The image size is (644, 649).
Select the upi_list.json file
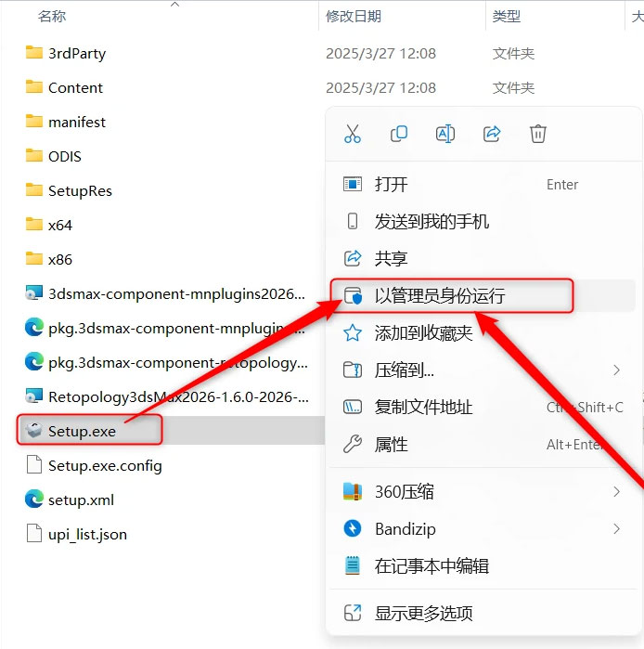coord(87,534)
